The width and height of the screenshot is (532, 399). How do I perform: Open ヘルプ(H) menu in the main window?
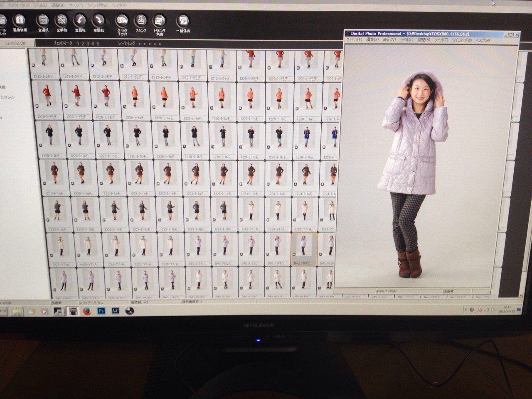tap(119, 5)
